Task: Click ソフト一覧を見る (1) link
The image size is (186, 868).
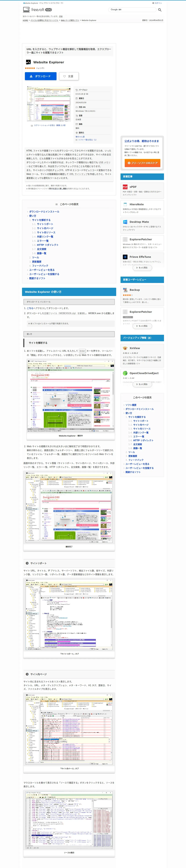Action: pyautogui.click(x=87, y=140)
